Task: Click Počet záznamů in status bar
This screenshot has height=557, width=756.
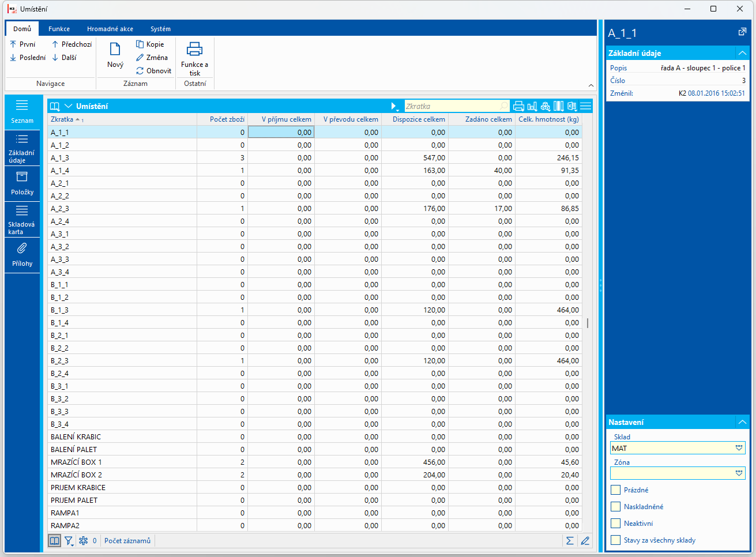Action: pyautogui.click(x=127, y=541)
